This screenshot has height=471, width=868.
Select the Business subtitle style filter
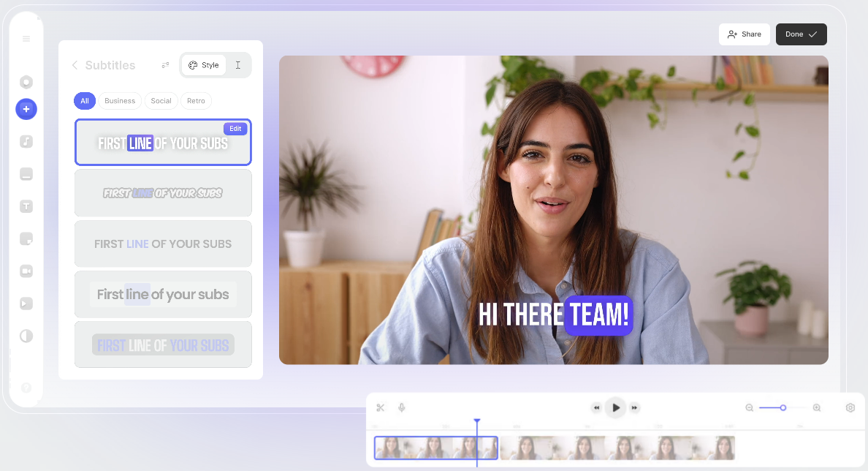point(120,100)
